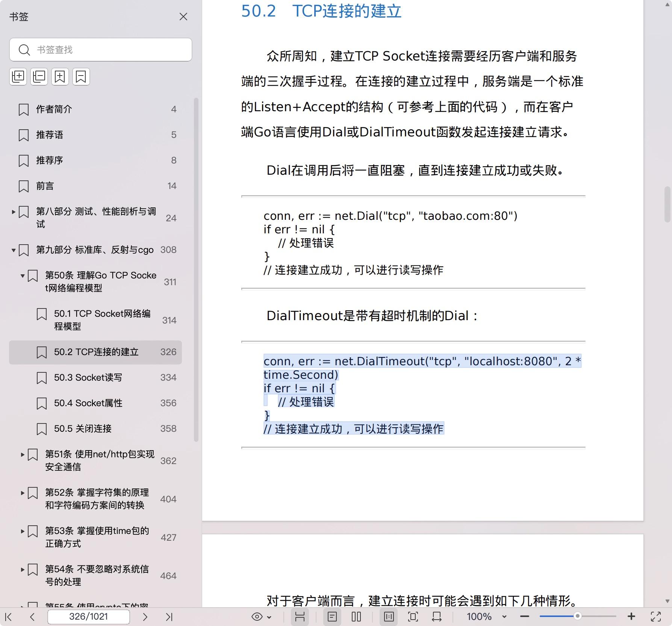Zoom in with plus button

click(631, 617)
